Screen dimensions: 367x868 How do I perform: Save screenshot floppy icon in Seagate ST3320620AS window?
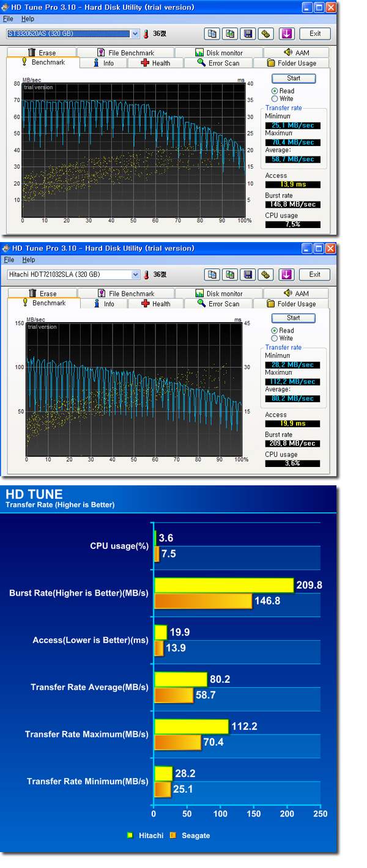point(248,34)
